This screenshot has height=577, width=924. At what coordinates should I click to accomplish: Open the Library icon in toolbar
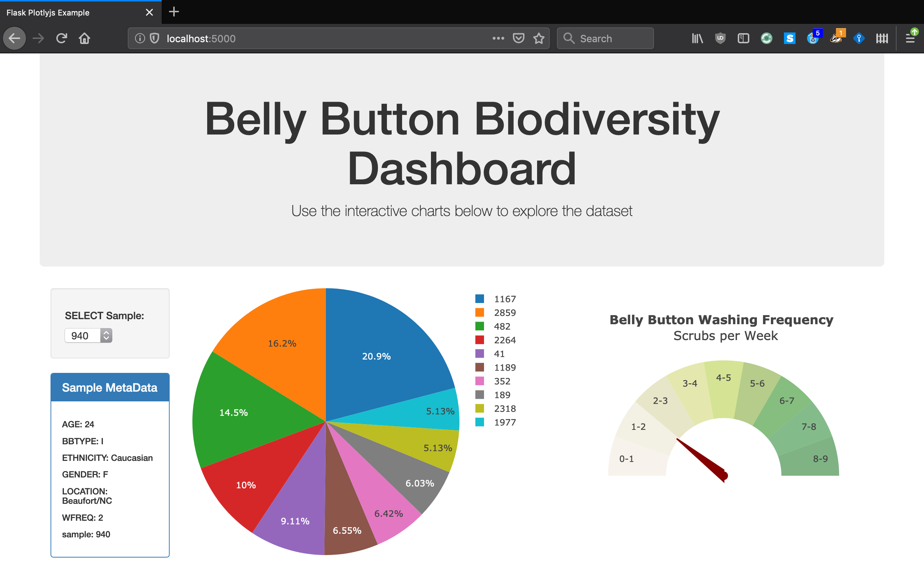[697, 38]
